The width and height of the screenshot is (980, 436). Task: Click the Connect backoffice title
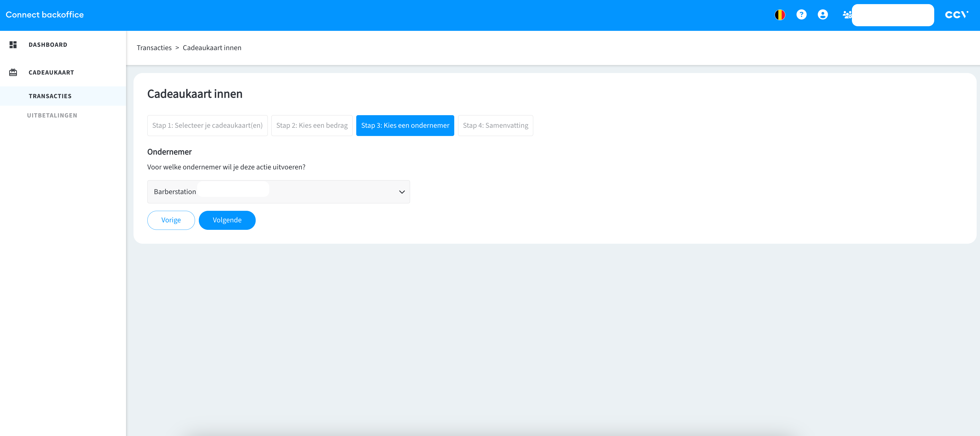44,15
